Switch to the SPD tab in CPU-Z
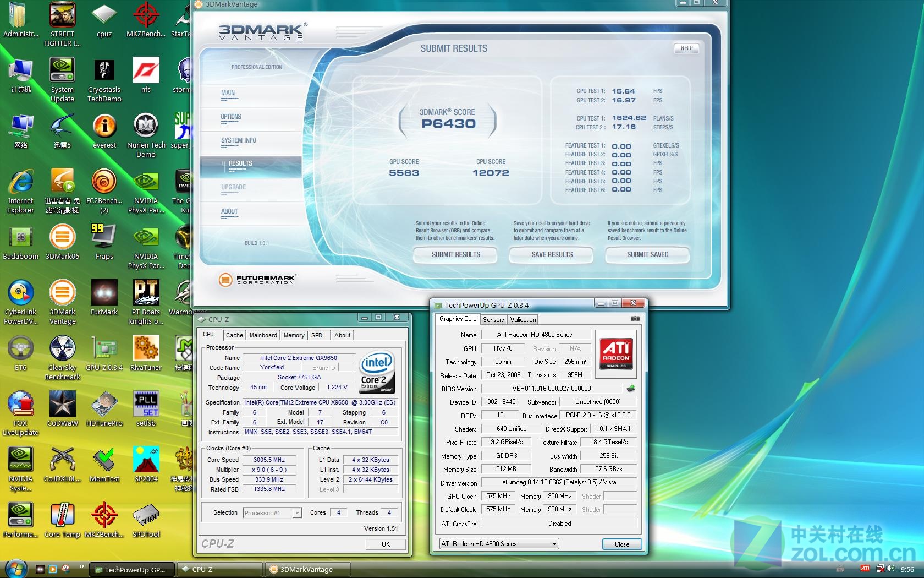 pyautogui.click(x=317, y=335)
